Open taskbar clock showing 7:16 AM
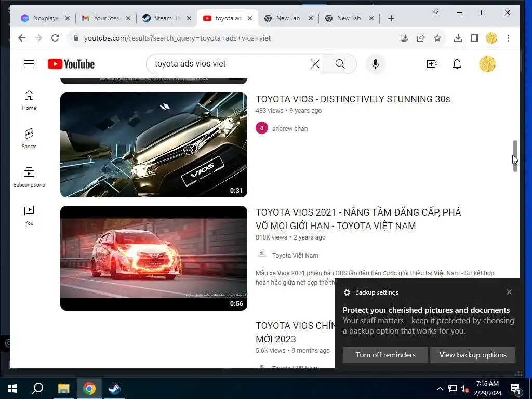The height and width of the screenshot is (399, 532). [487, 389]
